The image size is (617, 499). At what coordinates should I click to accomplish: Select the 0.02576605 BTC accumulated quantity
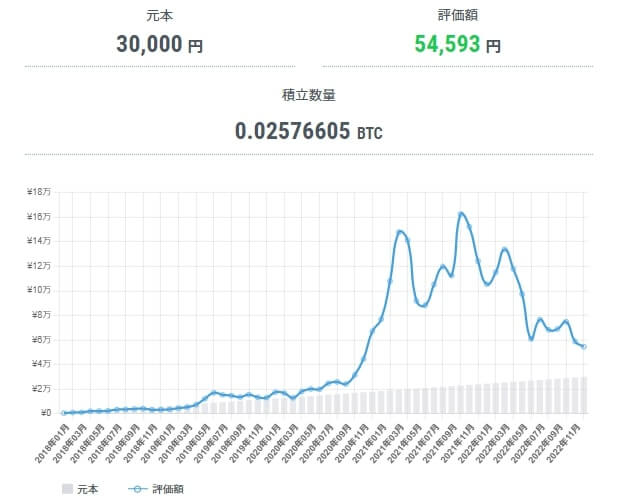pyautogui.click(x=308, y=131)
